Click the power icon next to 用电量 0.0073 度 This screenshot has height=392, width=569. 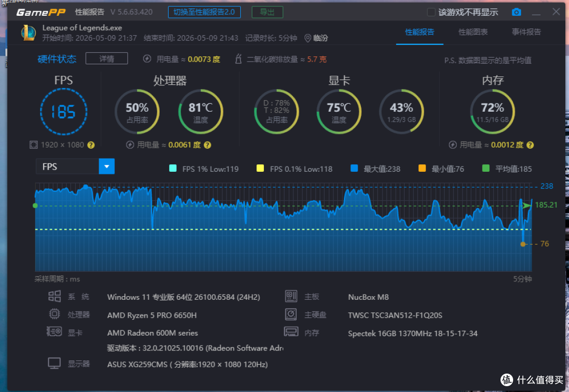pos(147,59)
